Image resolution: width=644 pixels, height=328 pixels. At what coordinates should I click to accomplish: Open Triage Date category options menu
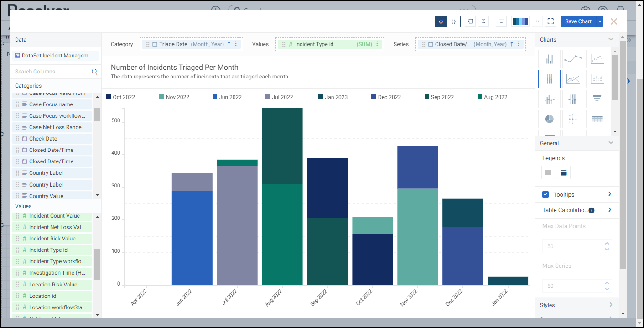point(236,44)
